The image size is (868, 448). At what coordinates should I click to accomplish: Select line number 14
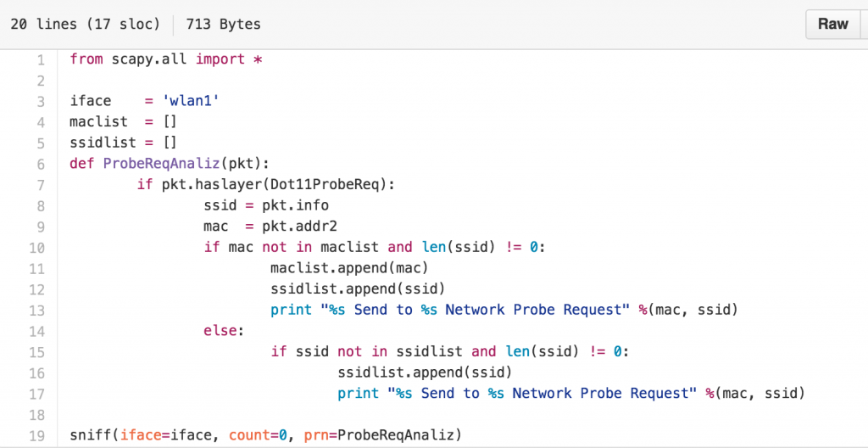[x=37, y=330]
